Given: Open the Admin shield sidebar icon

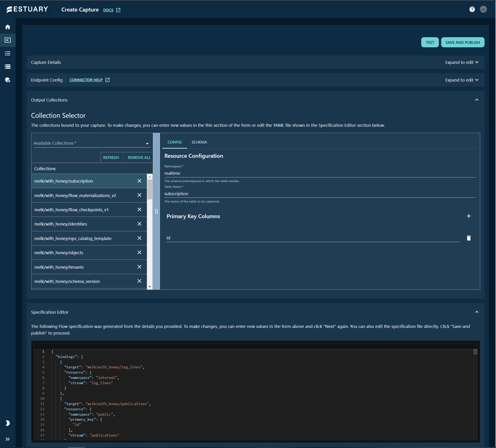Looking at the screenshot, I should click(x=8, y=80).
